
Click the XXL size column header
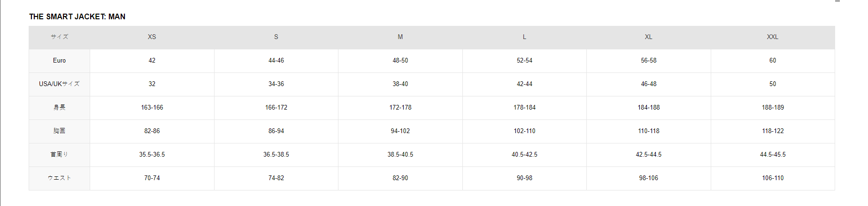pos(772,37)
